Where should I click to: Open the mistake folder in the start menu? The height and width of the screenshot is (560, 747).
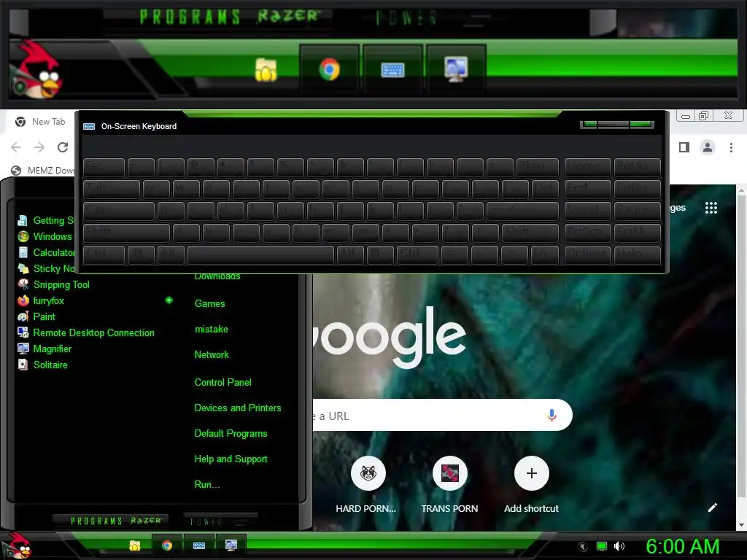(211, 329)
